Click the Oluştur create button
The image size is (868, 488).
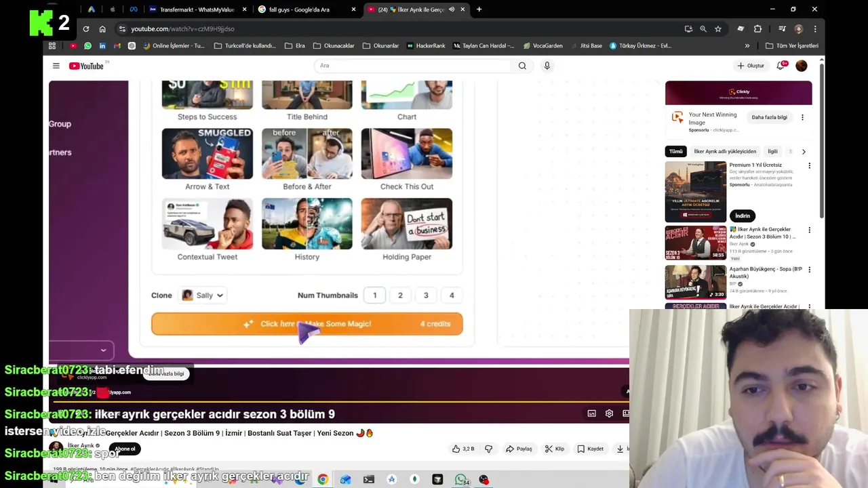(x=751, y=66)
